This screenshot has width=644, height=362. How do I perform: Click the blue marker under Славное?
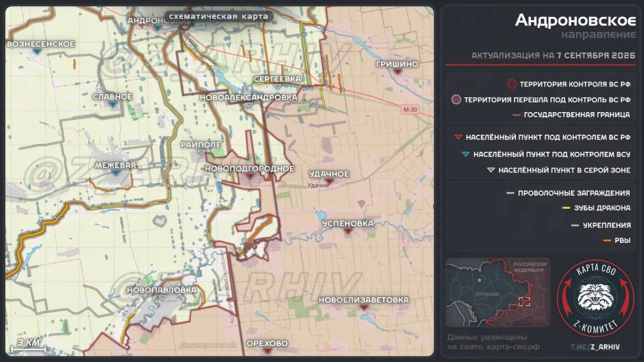[113, 104]
